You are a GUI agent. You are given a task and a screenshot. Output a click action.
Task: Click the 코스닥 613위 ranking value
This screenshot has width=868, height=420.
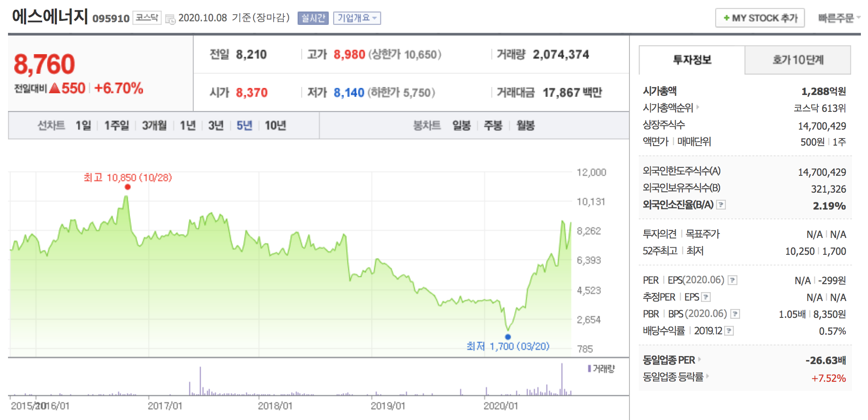(820, 108)
